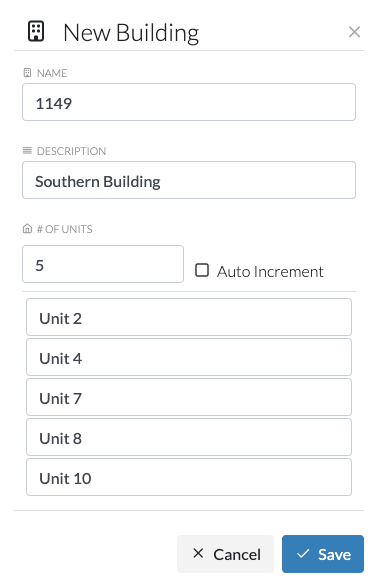Focus the Name field containing 1149
This screenshot has width=376, height=586.
(x=189, y=102)
